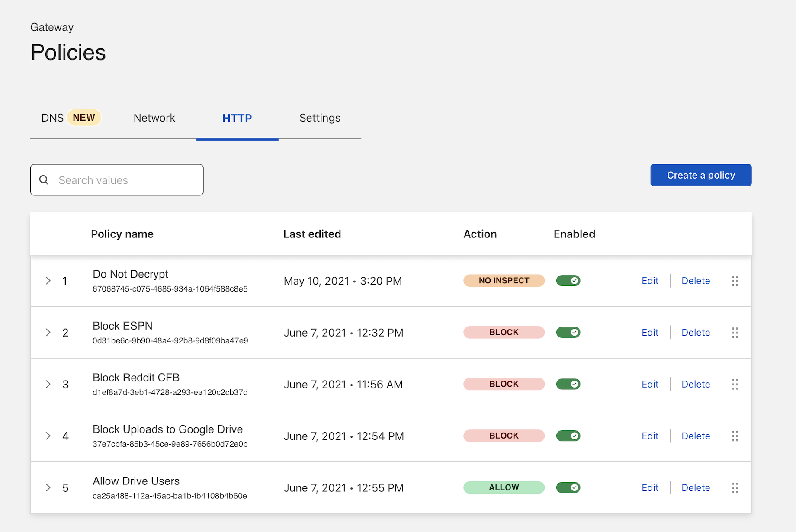Image resolution: width=796 pixels, height=532 pixels.
Task: Expand the Block Uploads to Google Drive row
Action: tap(48, 436)
